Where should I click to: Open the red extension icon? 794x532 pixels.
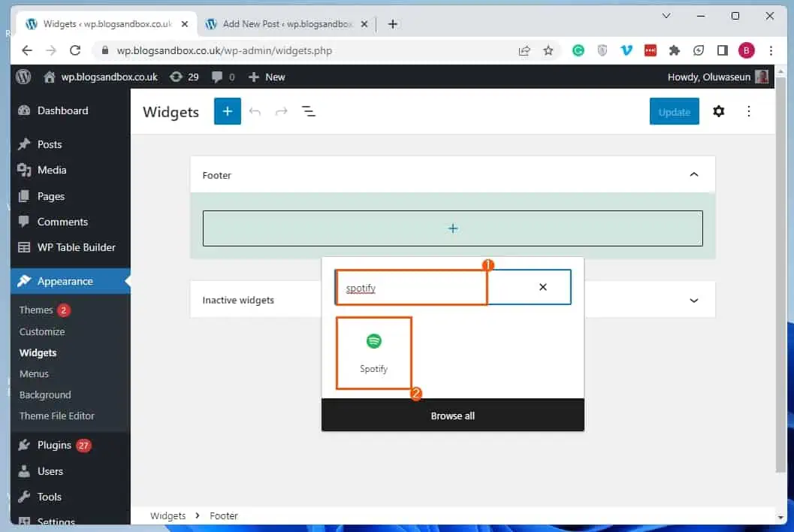pyautogui.click(x=651, y=50)
